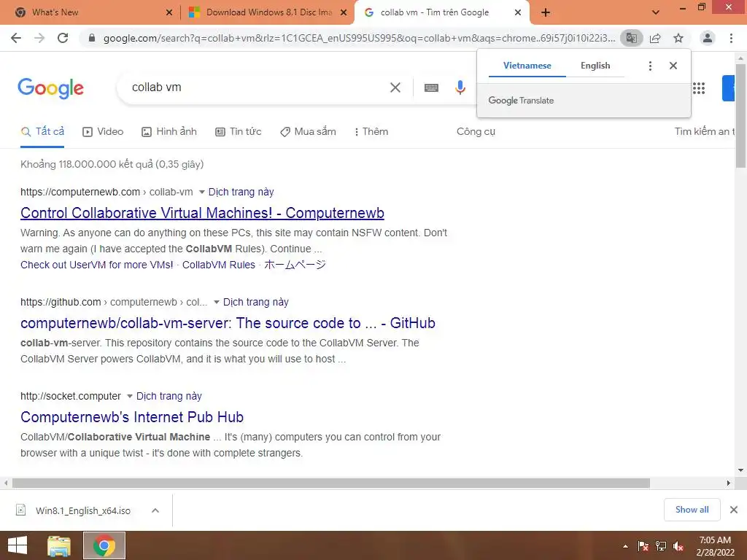Screen dimensions: 747x560
Task: Switch to Download Windows 8.1 Disc Image tab
Action: point(268,12)
